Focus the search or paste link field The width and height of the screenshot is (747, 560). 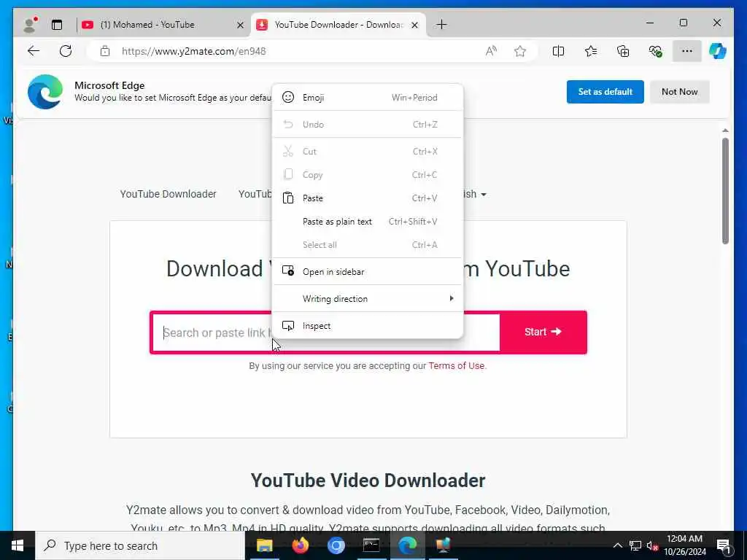click(326, 332)
